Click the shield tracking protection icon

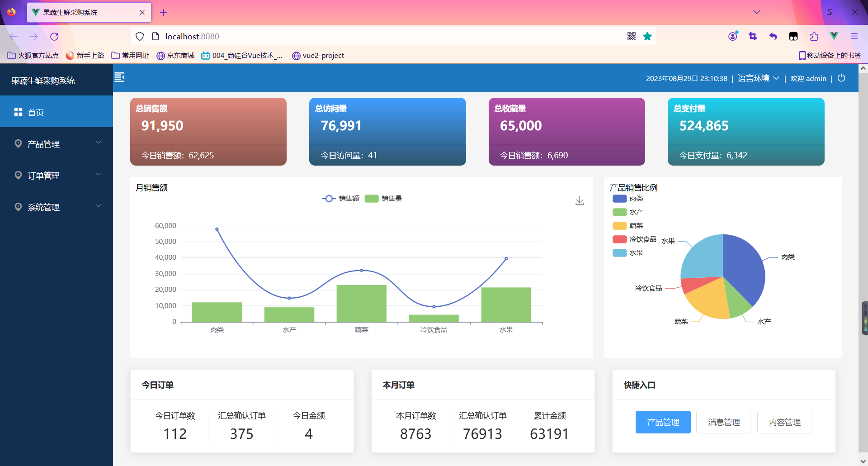(140, 36)
